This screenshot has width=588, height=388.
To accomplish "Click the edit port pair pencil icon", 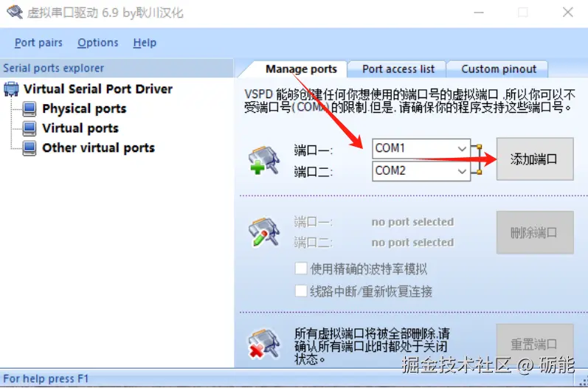I will click(x=264, y=232).
